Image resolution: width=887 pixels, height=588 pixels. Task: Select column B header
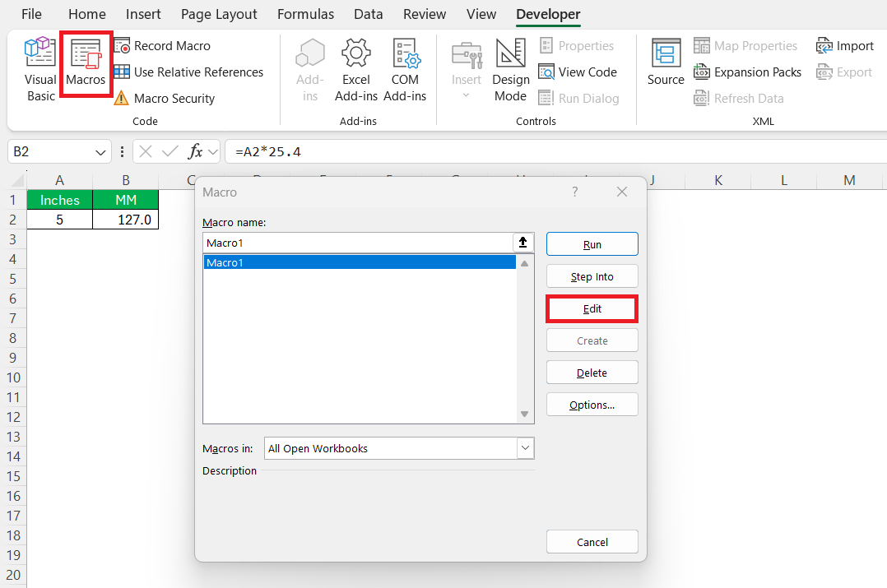[x=126, y=180]
